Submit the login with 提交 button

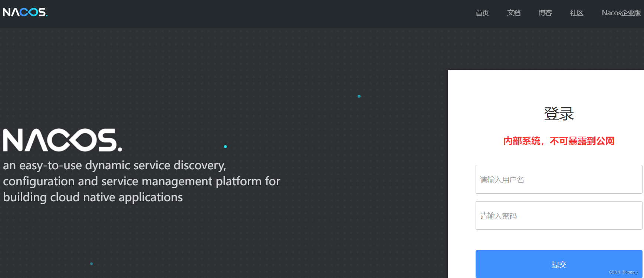pyautogui.click(x=559, y=264)
